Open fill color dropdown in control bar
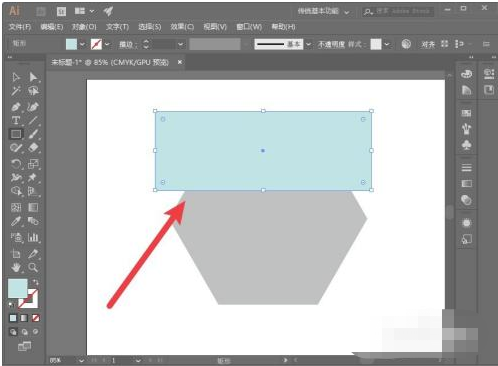The image size is (498, 366). coord(83,44)
